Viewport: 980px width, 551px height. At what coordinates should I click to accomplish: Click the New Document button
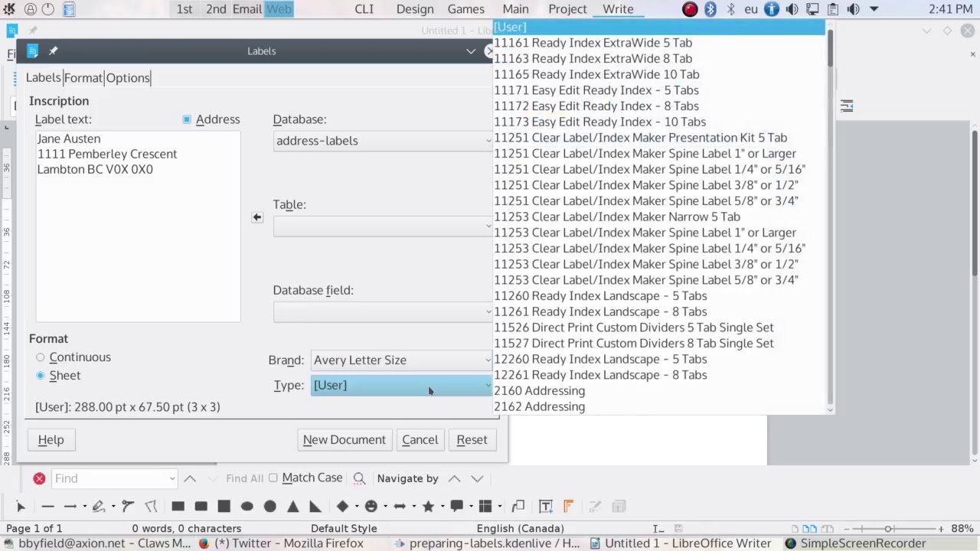[345, 440]
